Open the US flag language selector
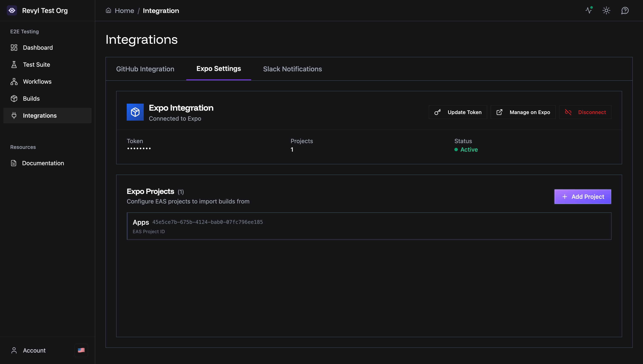 (81, 350)
